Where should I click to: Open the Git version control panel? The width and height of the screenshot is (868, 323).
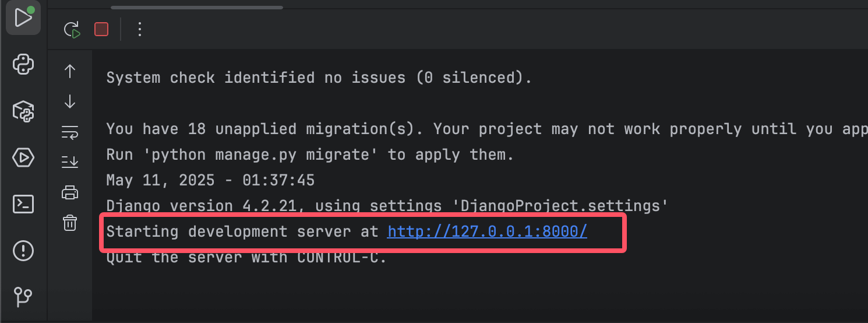tap(23, 297)
